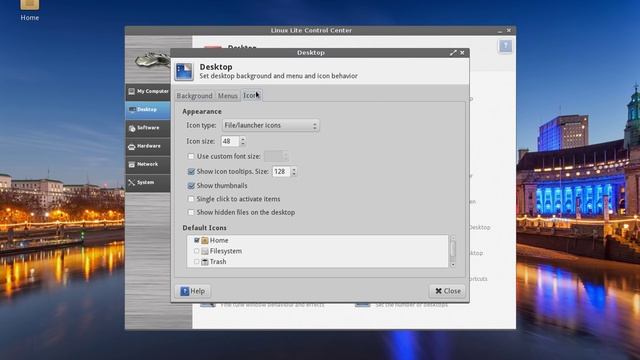This screenshot has width=640, height=360.
Task: Select the Icons tab
Action: (251, 95)
